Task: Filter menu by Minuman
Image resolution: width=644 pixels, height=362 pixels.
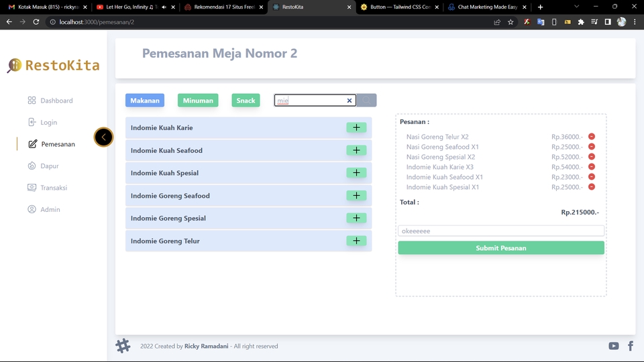Action: click(x=198, y=101)
